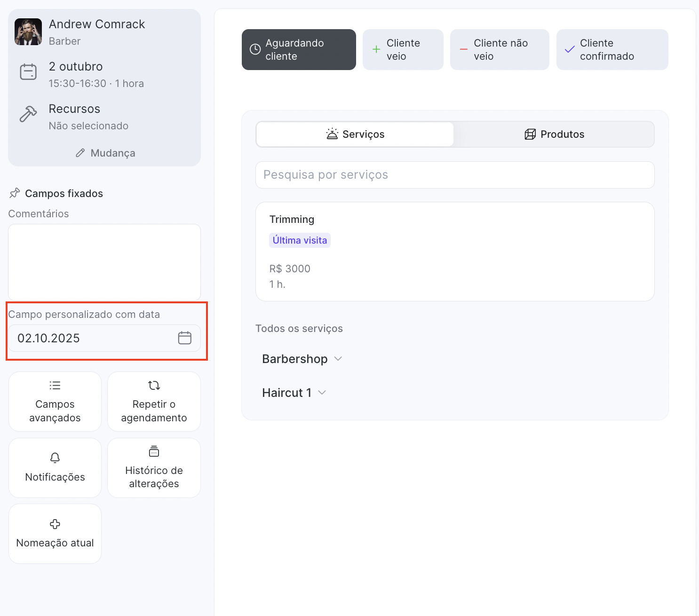Click the hammer icon next to Recursos
This screenshot has width=699, height=616.
click(28, 114)
